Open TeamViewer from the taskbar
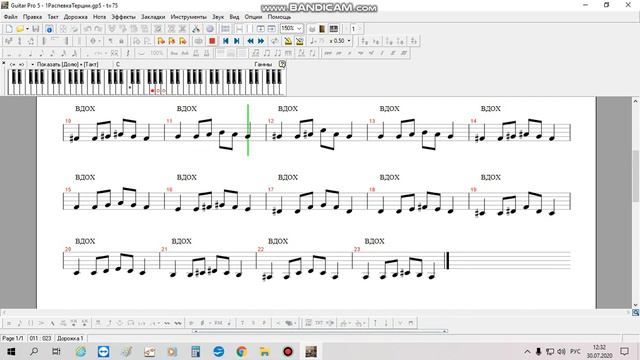Viewport: 640px width, 360px height. [x=103, y=351]
